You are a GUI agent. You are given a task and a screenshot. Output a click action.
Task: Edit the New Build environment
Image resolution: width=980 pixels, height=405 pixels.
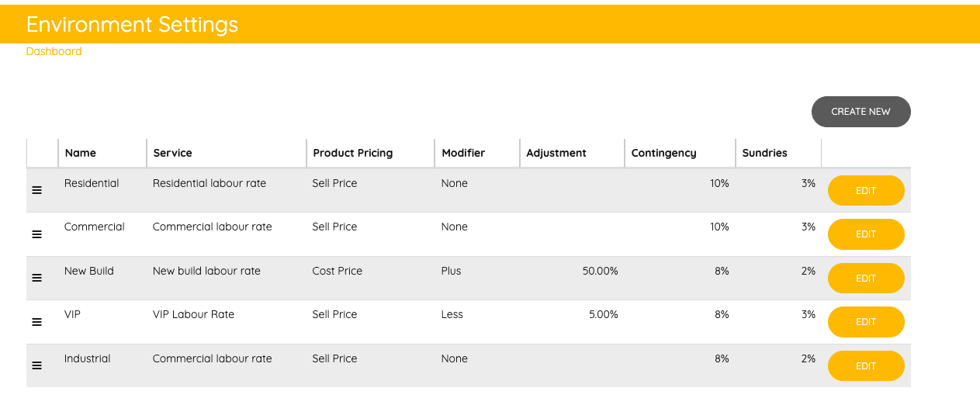[x=865, y=278]
